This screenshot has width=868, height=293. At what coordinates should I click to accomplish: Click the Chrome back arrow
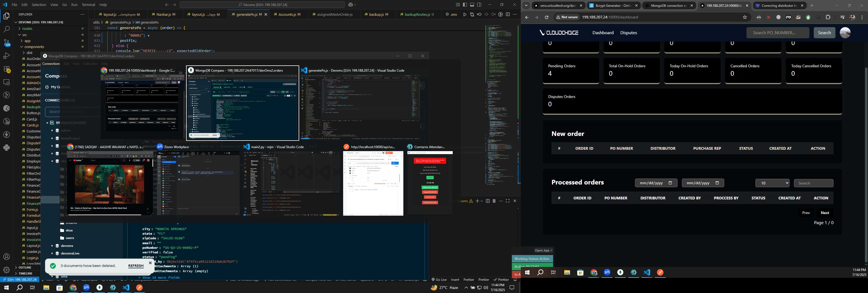coord(527,17)
